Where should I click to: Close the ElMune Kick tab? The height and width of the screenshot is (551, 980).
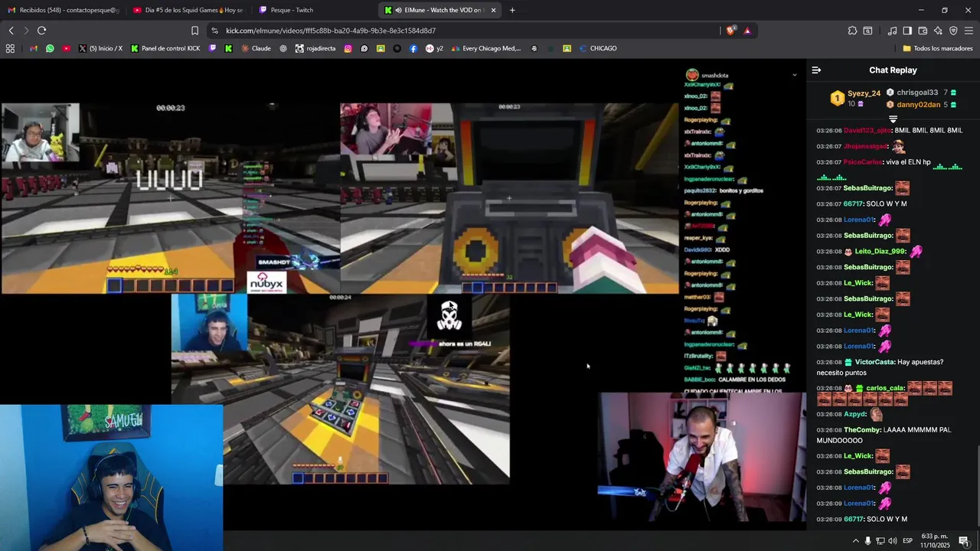(x=493, y=10)
